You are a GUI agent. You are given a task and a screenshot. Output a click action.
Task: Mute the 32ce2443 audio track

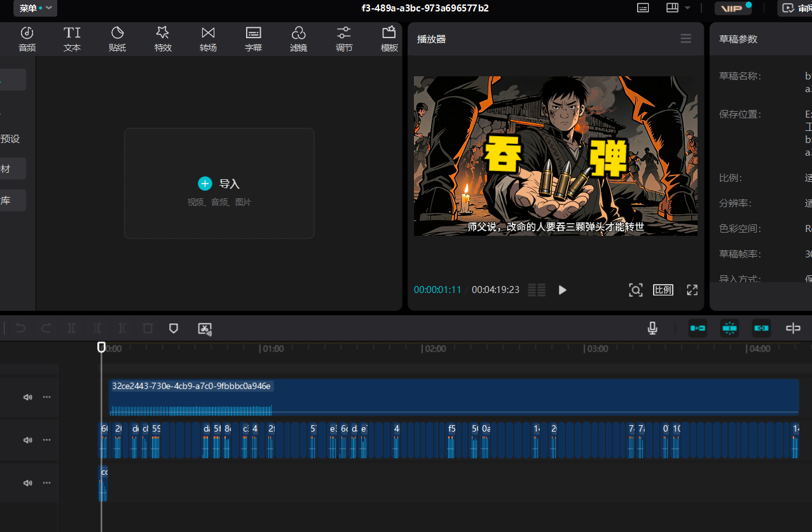point(27,397)
